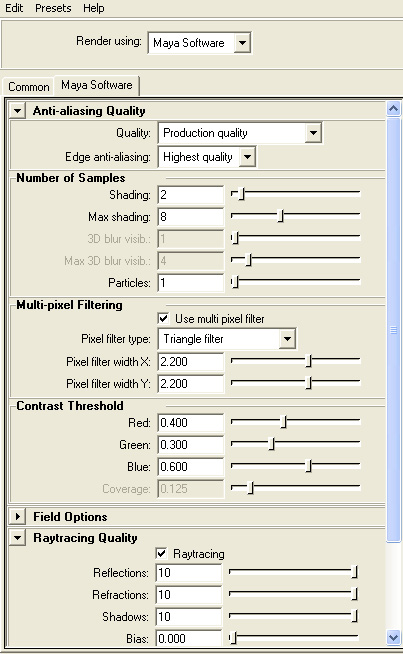Open the Quality preset dropdown

click(x=313, y=133)
